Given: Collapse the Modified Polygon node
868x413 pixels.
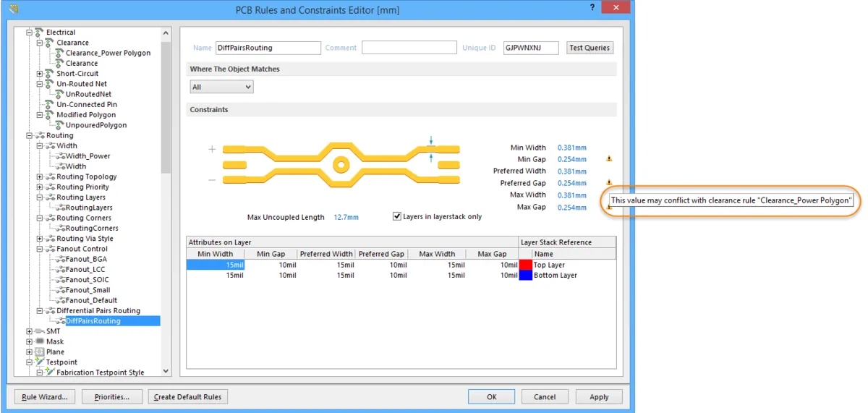Looking at the screenshot, I should (40, 114).
